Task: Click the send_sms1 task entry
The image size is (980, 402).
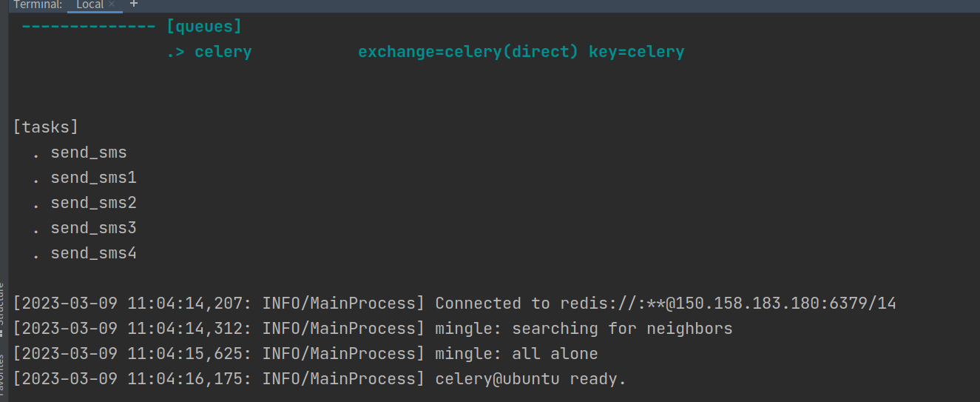Action: pos(93,178)
